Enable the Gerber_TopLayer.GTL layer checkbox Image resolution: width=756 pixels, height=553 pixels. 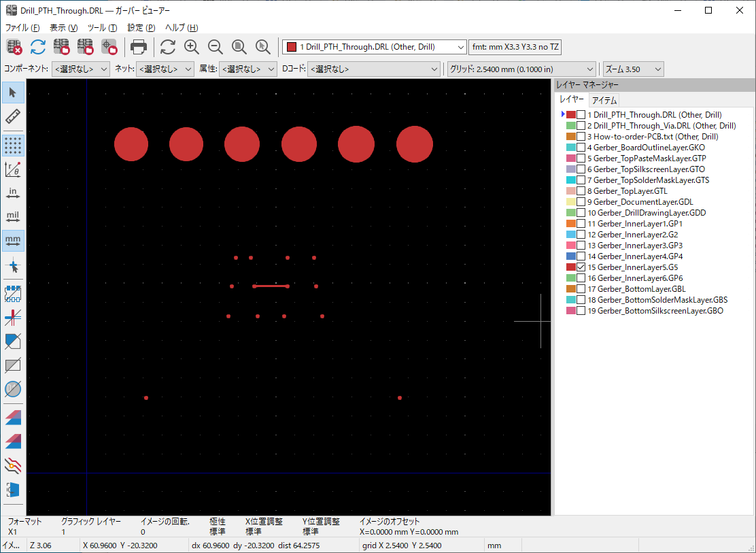click(x=581, y=191)
